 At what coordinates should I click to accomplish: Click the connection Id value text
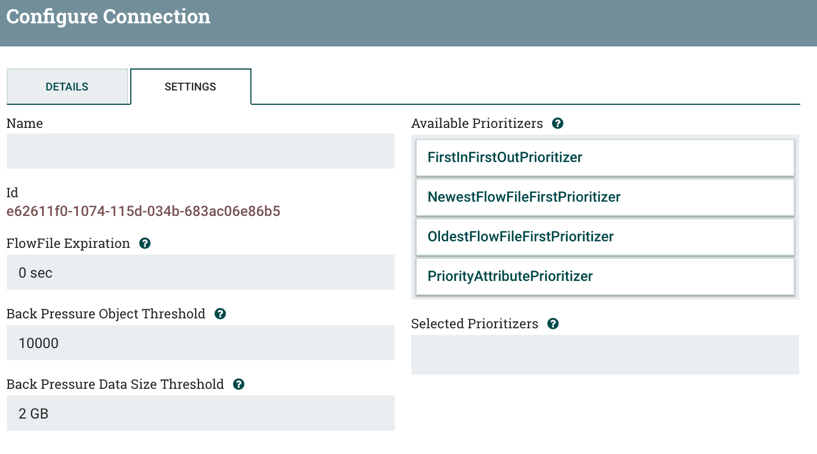pos(143,212)
